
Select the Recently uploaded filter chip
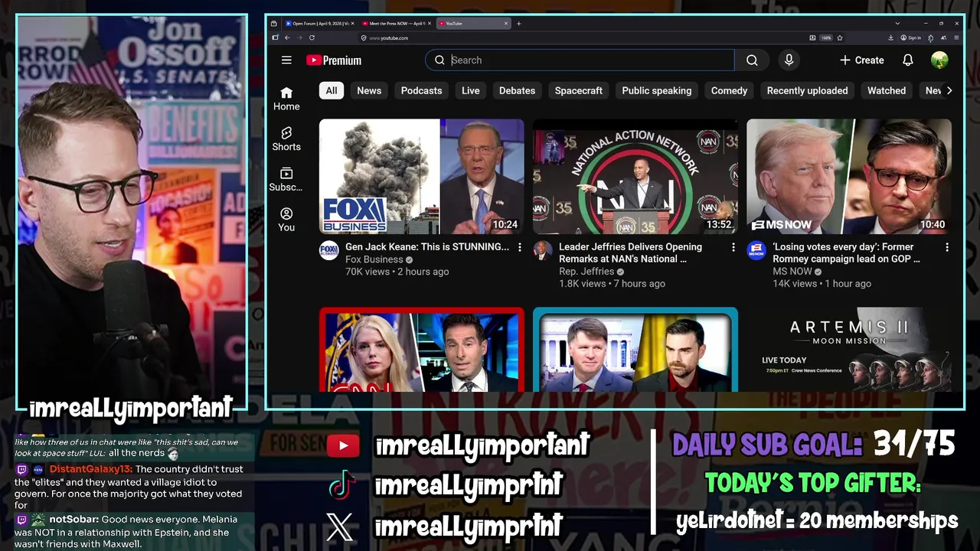[808, 90]
